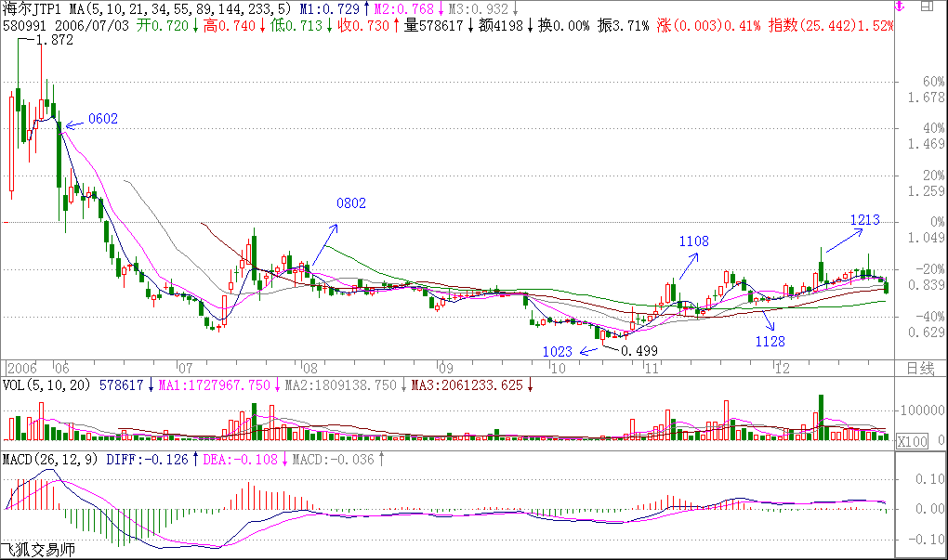This screenshot has width=948, height=560.
Task: Click the 1128 annotation label
Action: coord(770,342)
